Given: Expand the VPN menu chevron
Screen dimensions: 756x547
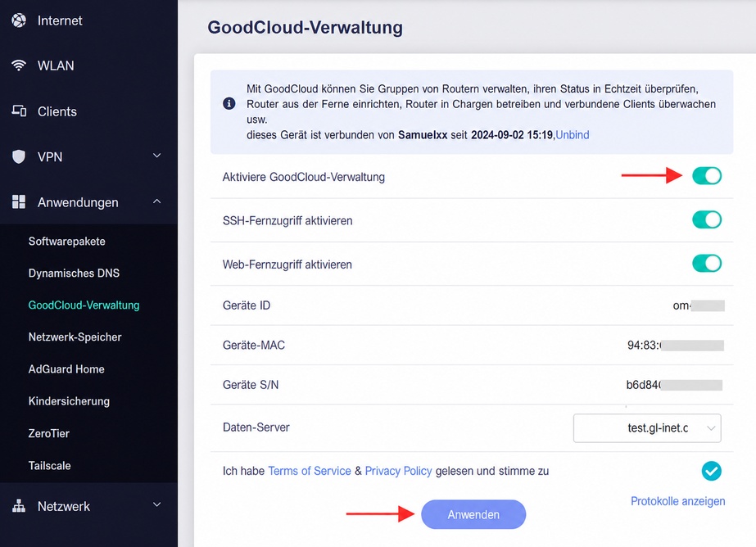Looking at the screenshot, I should pos(156,156).
